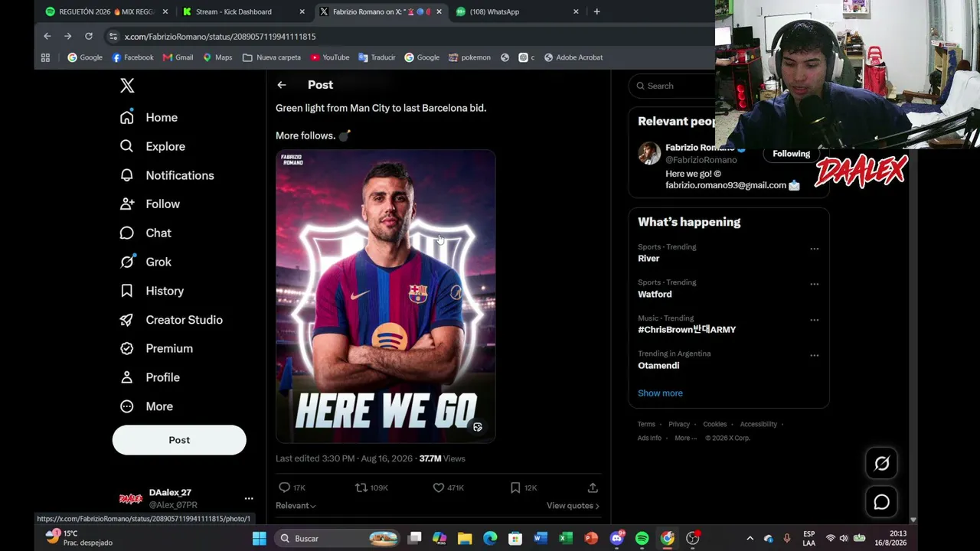Open the Adobe Acrobat bookmark
The image size is (980, 551).
click(573, 57)
